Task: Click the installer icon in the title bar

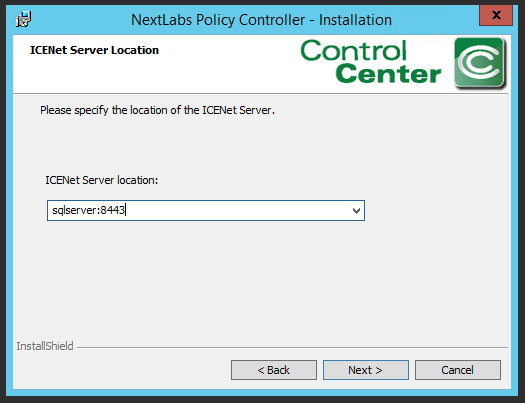Action: click(x=24, y=19)
